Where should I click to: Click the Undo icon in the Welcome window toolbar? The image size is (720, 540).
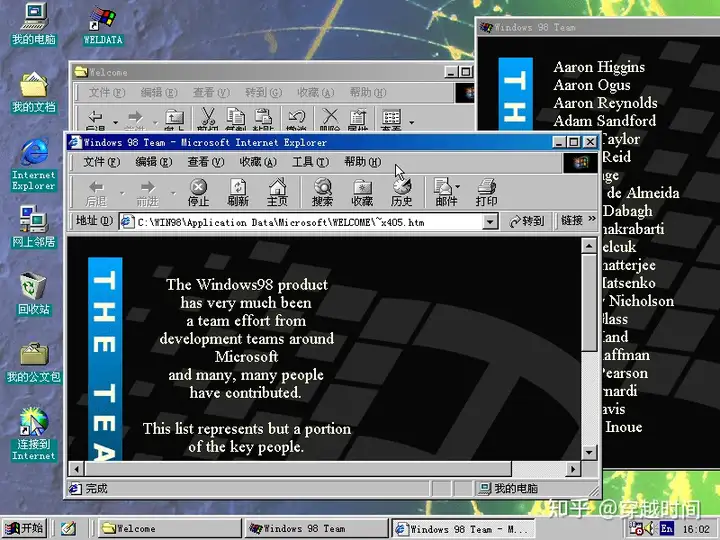[x=296, y=119]
